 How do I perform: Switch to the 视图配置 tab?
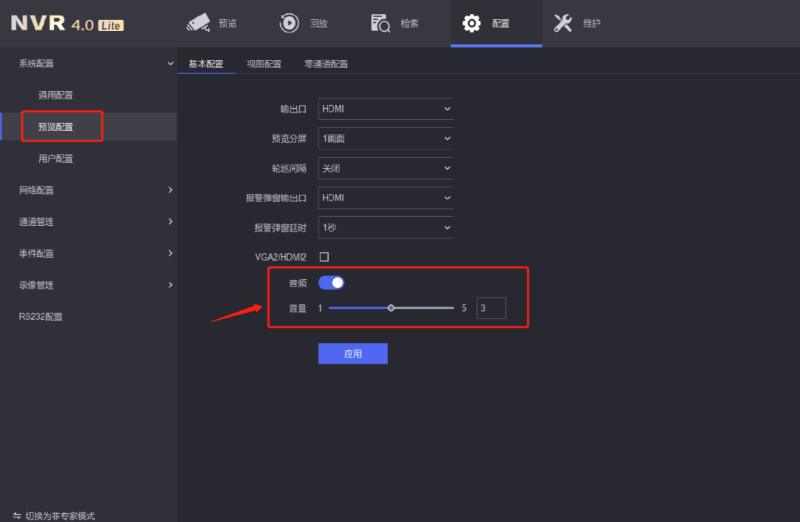click(x=264, y=64)
